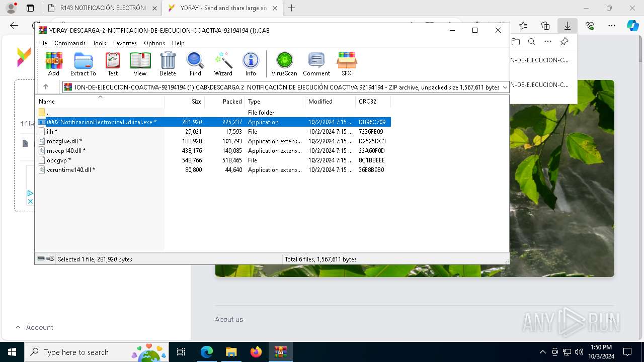Sort by Name column header

point(100,101)
